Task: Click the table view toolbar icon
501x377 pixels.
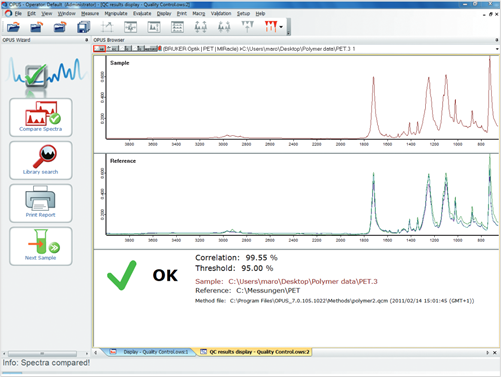Action: tap(177, 27)
